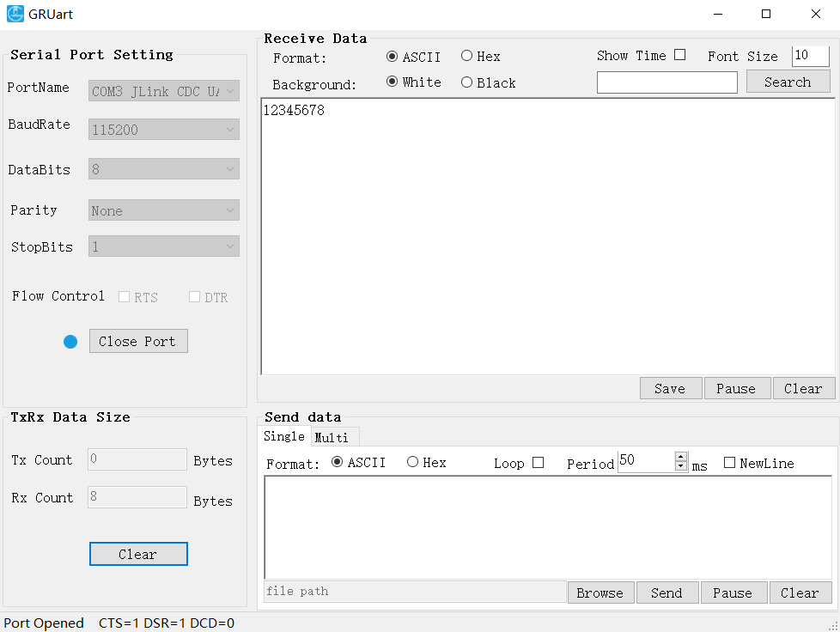Toggle the Loop checkbox

[538, 463]
